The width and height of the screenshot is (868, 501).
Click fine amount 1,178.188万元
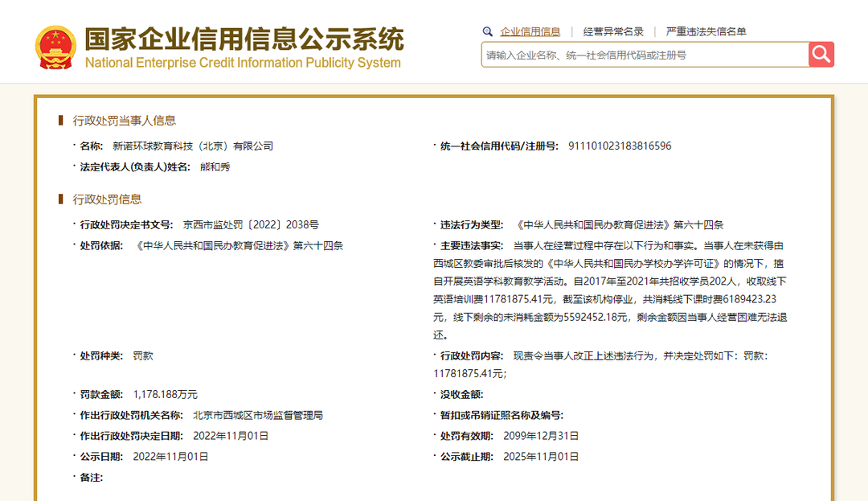pos(165,395)
